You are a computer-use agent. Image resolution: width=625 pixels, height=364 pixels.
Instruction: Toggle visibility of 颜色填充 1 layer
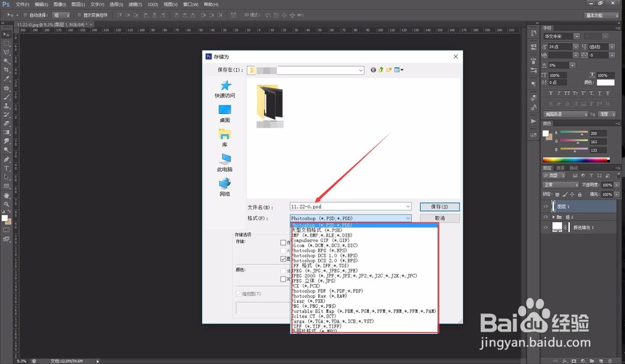tap(546, 227)
